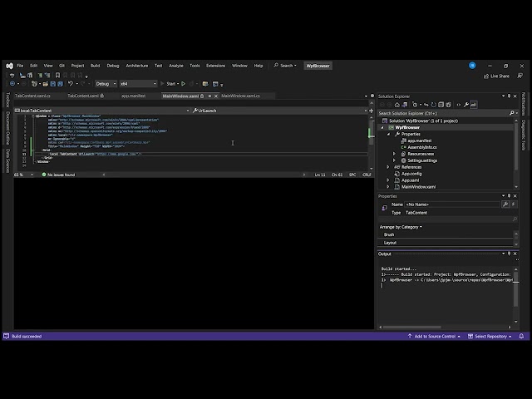
Task: Collapse the Properties folder node
Action: tap(388, 134)
